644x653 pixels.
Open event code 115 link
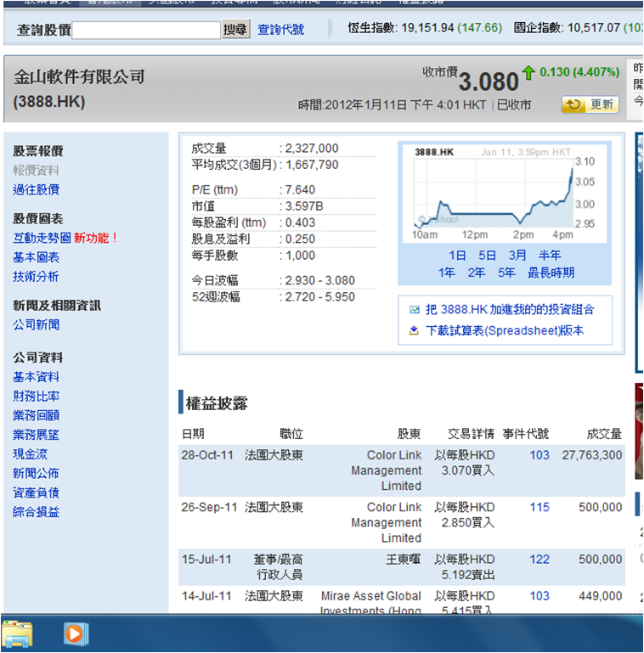pyautogui.click(x=539, y=507)
